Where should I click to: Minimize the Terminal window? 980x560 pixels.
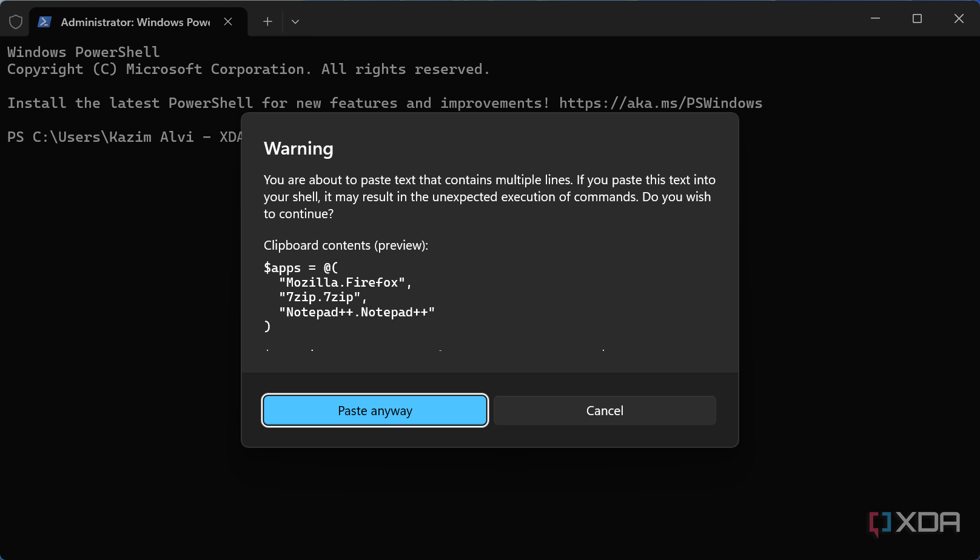coord(875,19)
